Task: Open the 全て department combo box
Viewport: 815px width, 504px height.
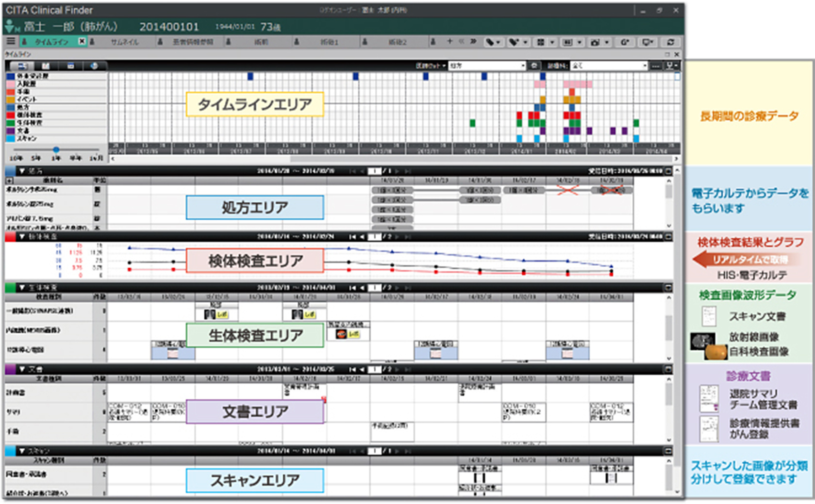Action: point(609,65)
